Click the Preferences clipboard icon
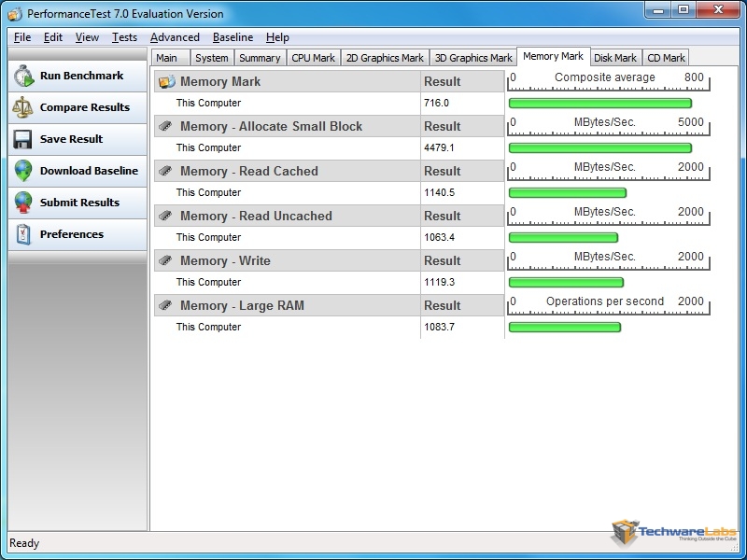The height and width of the screenshot is (560, 747). pos(23,234)
